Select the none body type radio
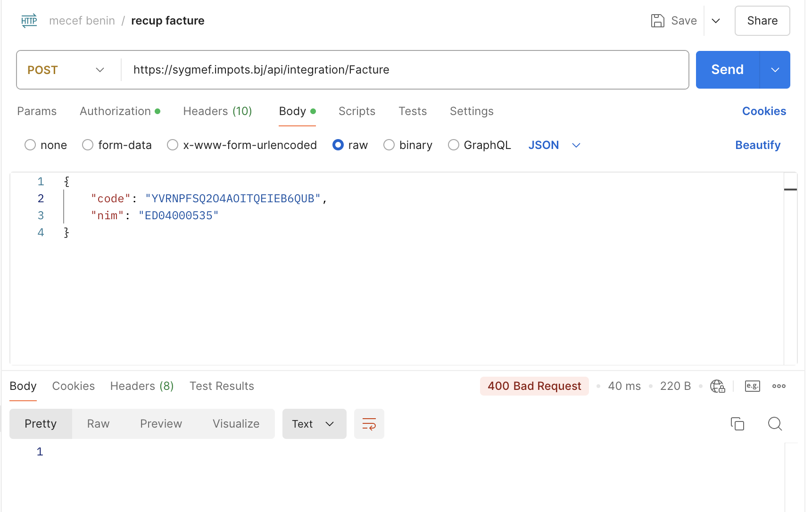This screenshot has width=812, height=512. tap(31, 145)
